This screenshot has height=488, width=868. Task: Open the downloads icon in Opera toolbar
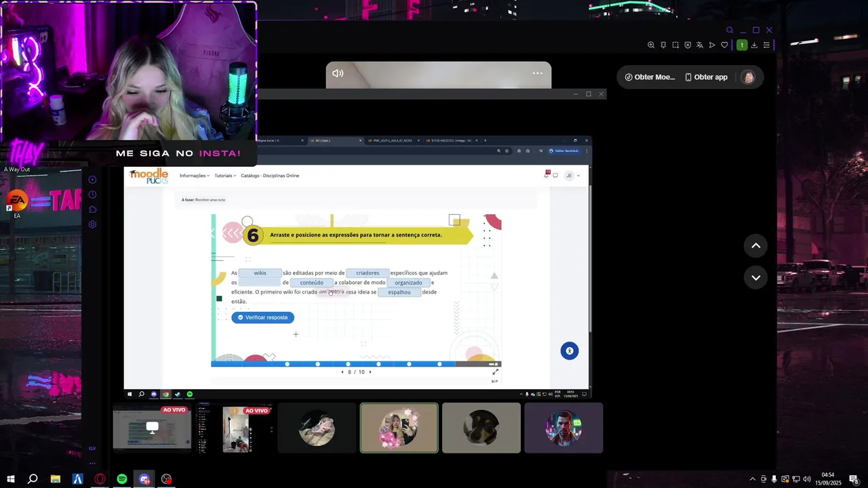[754, 45]
